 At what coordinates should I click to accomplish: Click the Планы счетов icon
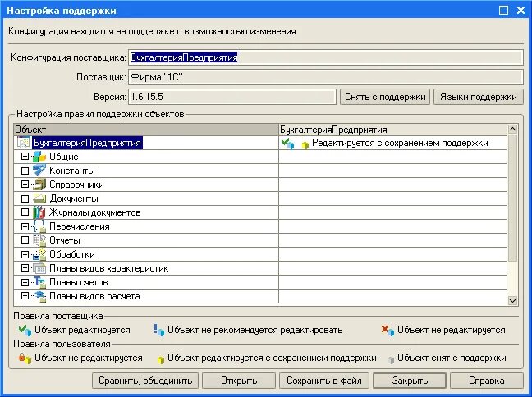click(39, 282)
